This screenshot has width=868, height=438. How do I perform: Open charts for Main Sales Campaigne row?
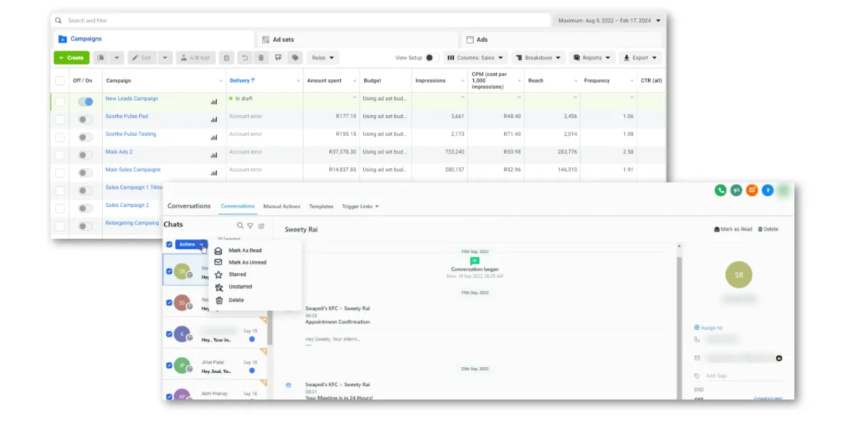214,173
